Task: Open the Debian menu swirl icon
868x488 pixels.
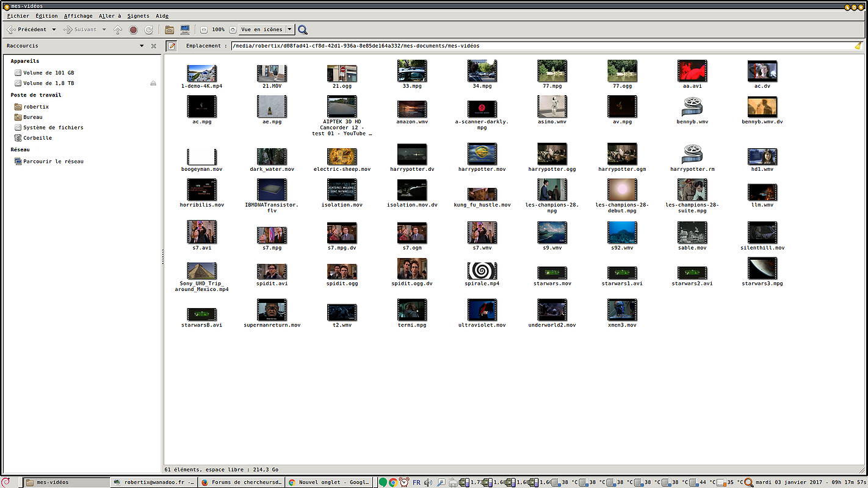Action: pos(6,482)
